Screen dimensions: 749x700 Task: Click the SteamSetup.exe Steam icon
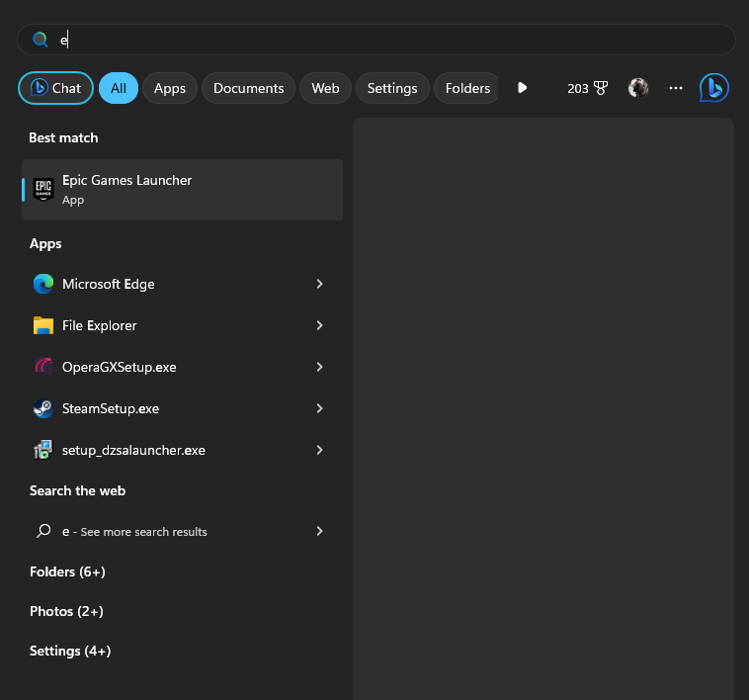(x=43, y=408)
